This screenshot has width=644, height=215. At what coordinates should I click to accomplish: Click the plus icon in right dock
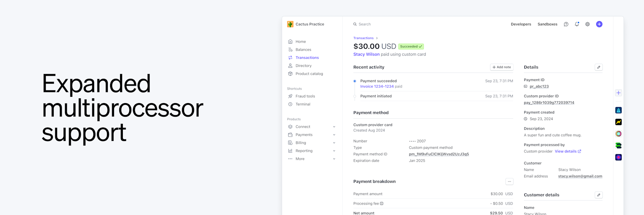619,93
